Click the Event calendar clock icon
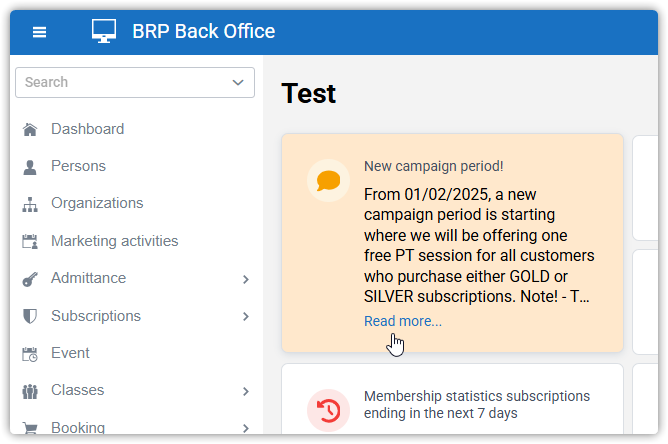668x444 pixels. (30, 354)
